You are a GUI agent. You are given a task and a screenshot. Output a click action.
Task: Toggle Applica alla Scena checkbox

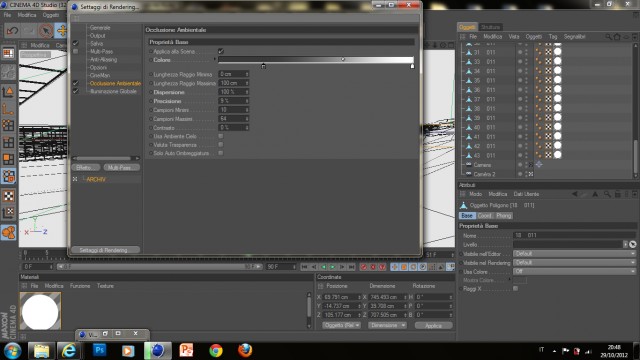tap(221, 51)
